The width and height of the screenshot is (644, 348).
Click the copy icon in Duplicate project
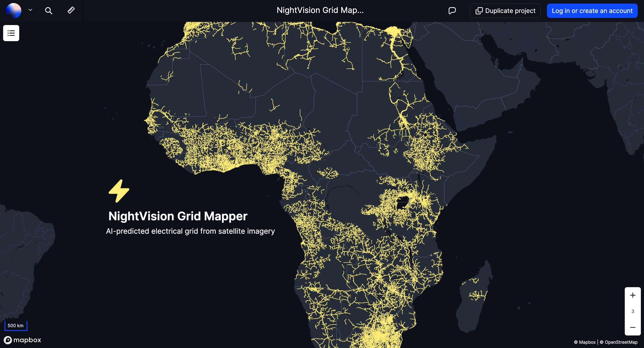pyautogui.click(x=479, y=11)
